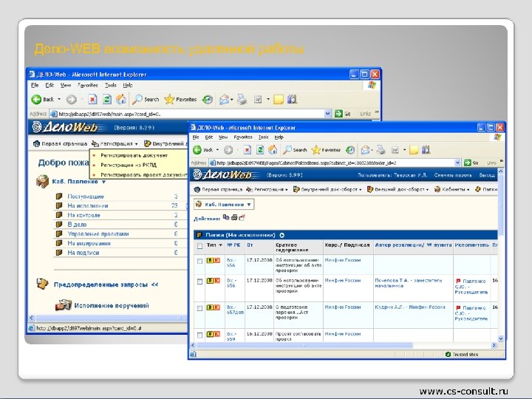Open Внешний док-оборот menu
The image size is (532, 399).
click(x=398, y=189)
